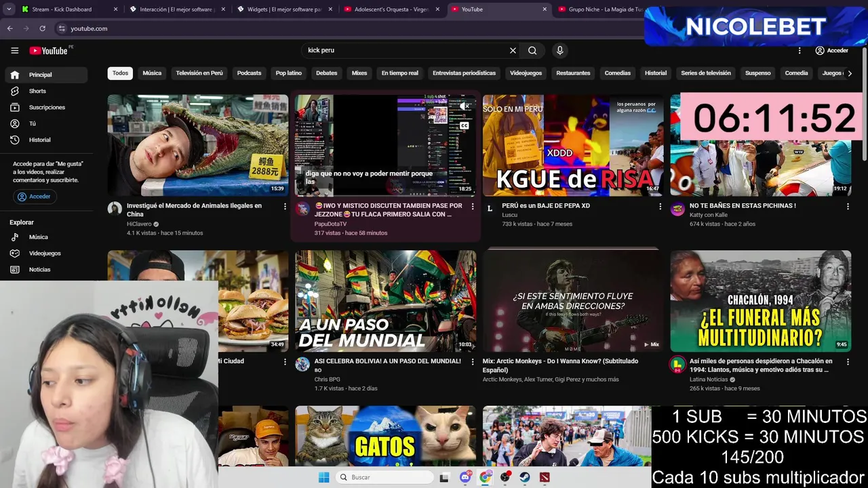Select the En tiempo real chip
This screenshot has height=488, width=868.
pos(400,73)
